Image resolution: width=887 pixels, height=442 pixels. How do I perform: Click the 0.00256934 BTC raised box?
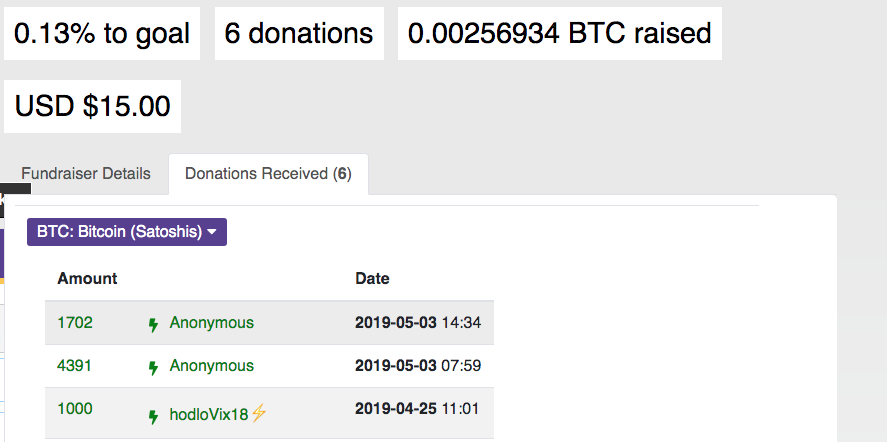pyautogui.click(x=559, y=34)
